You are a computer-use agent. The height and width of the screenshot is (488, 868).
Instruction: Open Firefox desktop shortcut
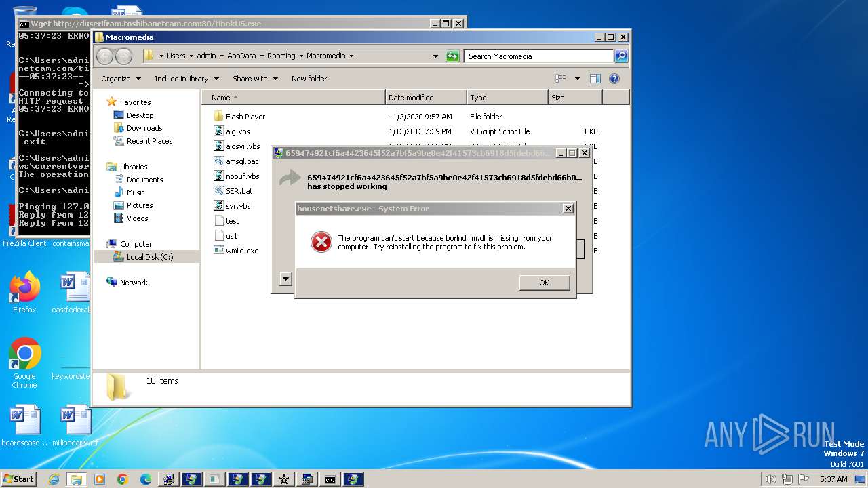(x=24, y=293)
